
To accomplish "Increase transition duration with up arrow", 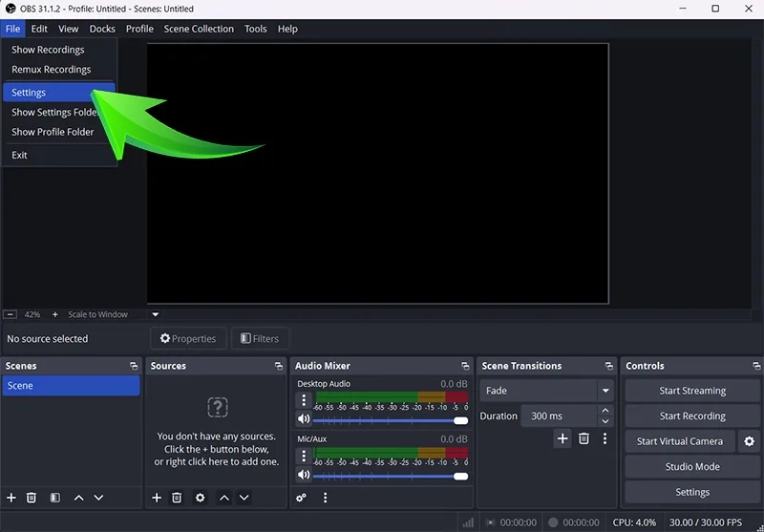I will 605,411.
